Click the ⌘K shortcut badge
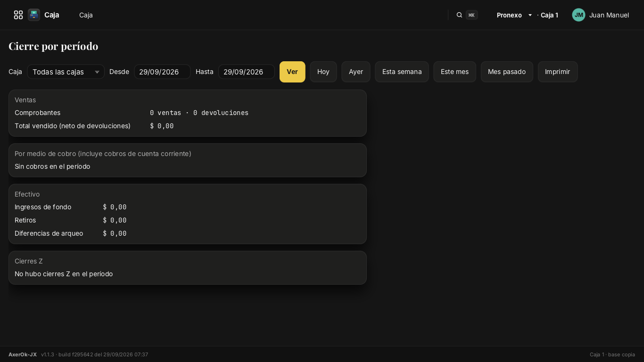 point(471,15)
